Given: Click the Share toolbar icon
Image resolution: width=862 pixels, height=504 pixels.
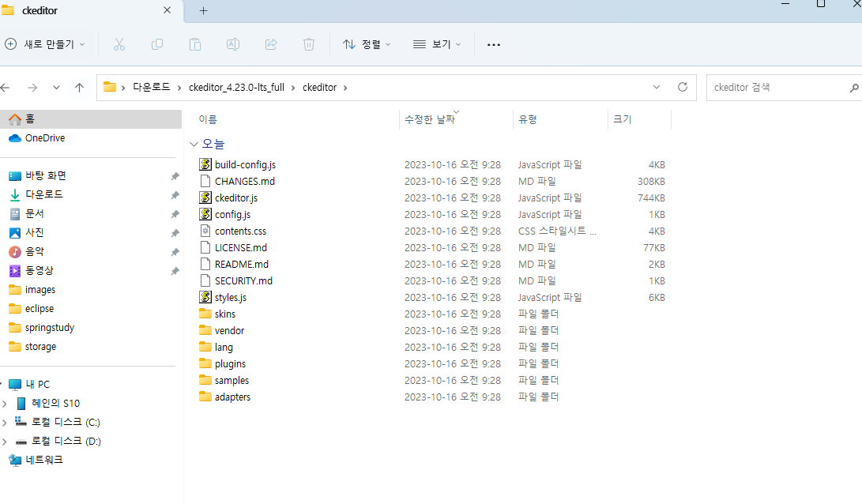Looking at the screenshot, I should [271, 44].
